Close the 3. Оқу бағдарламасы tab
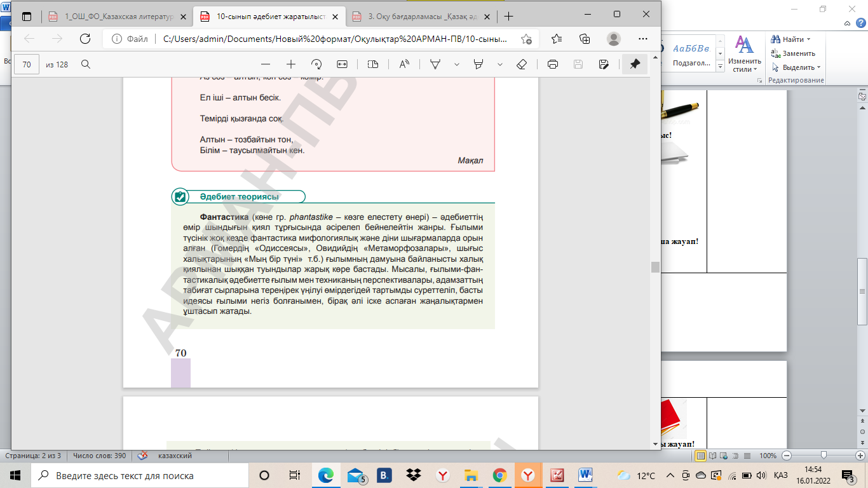The image size is (868, 488). [x=486, y=17]
